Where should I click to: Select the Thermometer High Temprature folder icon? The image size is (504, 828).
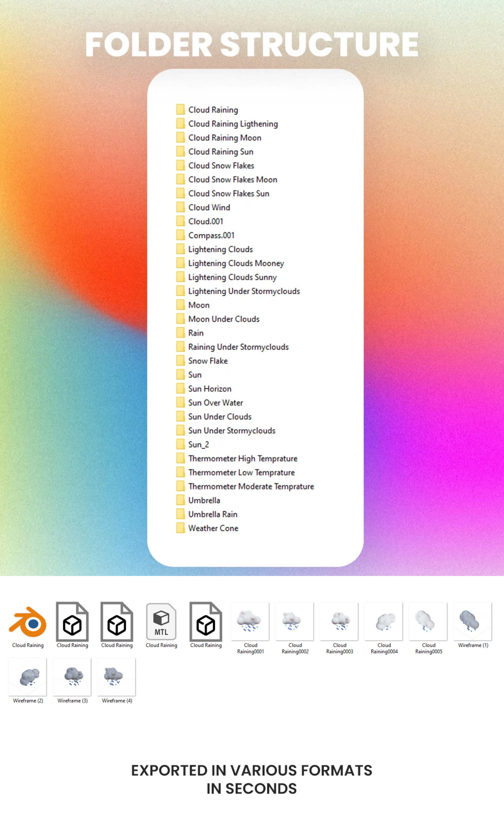coord(180,458)
